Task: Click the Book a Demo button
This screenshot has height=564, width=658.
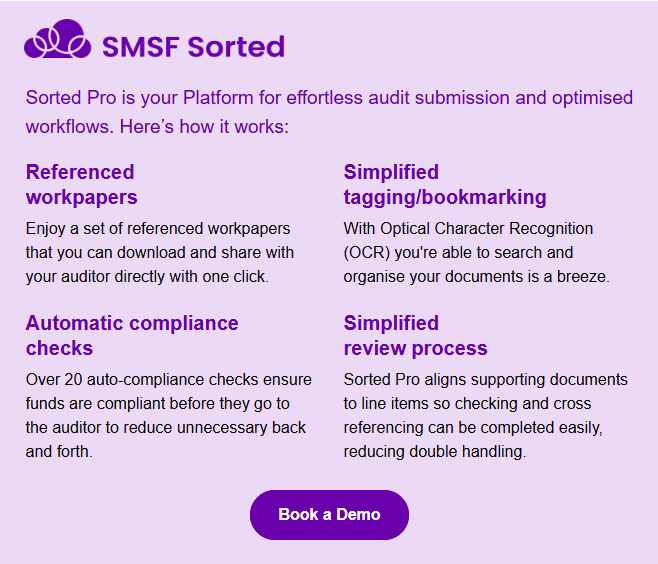Action: (x=329, y=514)
